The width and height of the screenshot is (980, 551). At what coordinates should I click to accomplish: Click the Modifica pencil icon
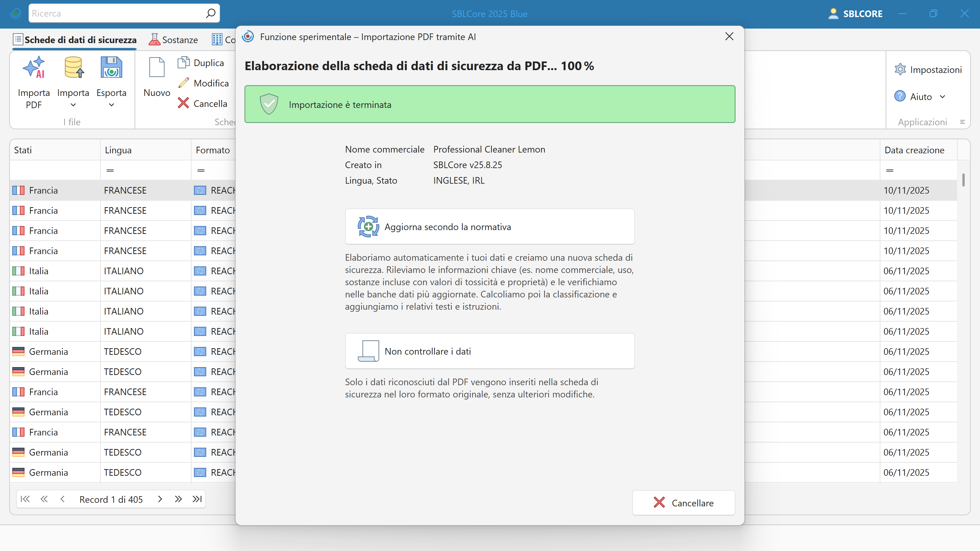pyautogui.click(x=184, y=83)
